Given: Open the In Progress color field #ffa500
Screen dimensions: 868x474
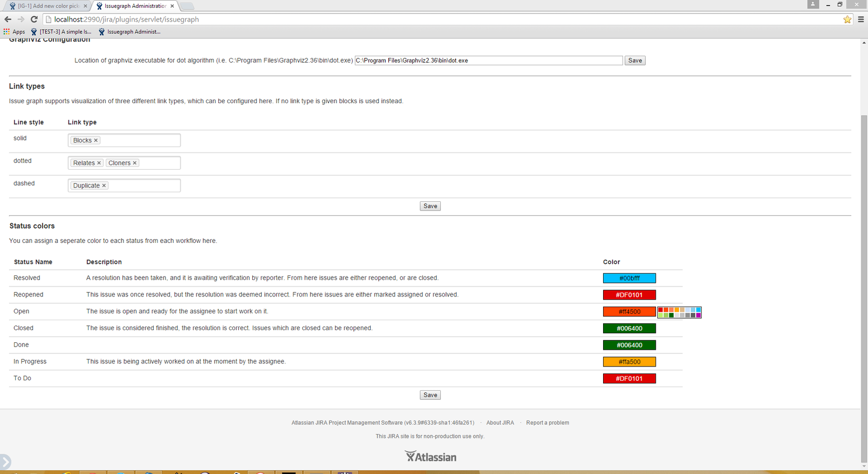Looking at the screenshot, I should 629,362.
